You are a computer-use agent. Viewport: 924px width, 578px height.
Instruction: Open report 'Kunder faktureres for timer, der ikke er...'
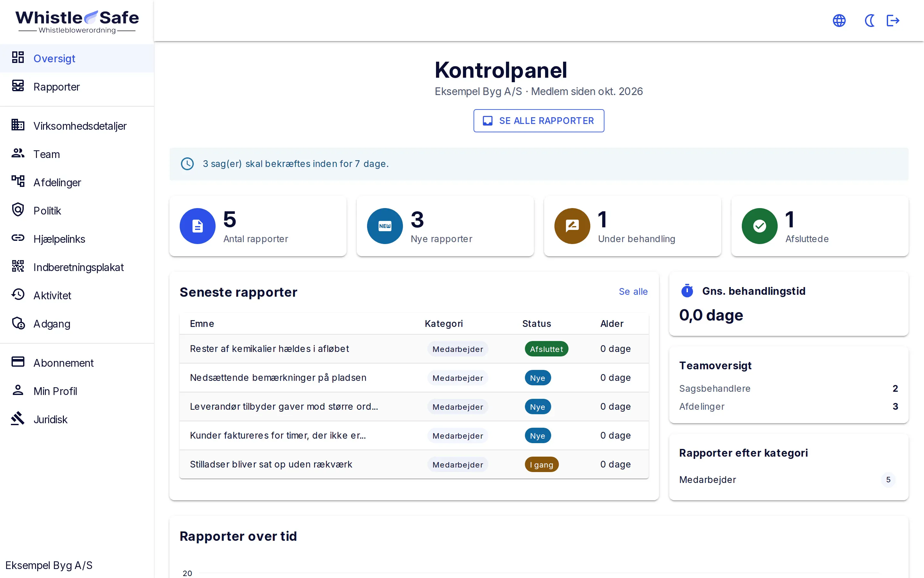[414, 435]
